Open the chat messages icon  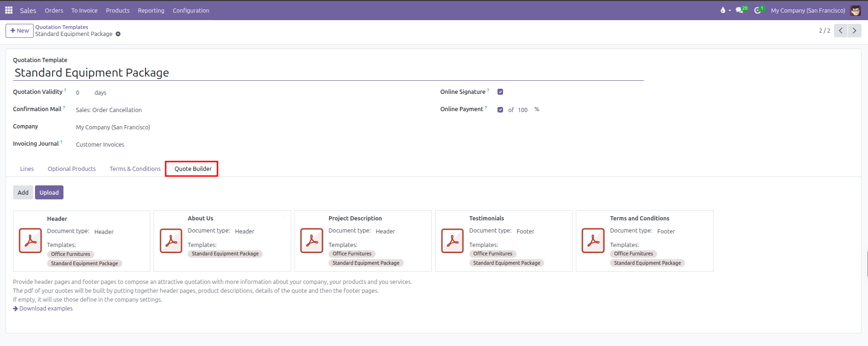point(739,10)
